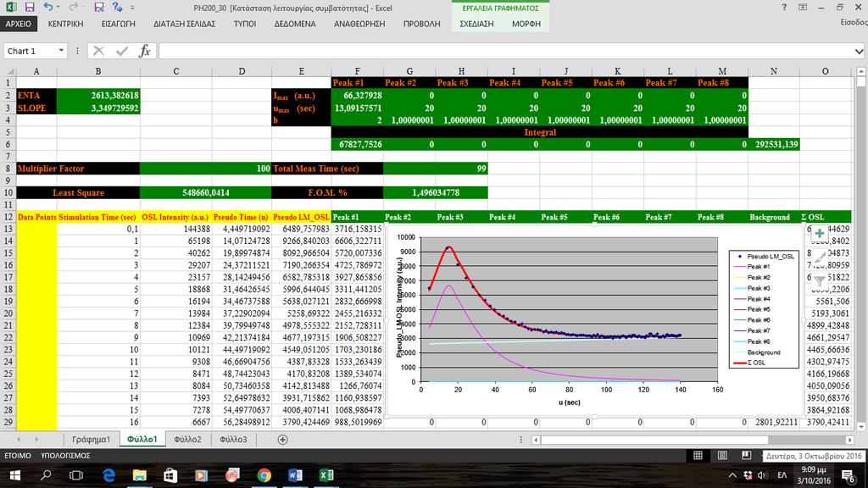Click in the formula bar input
This screenshot has width=868, height=488.
505,52
